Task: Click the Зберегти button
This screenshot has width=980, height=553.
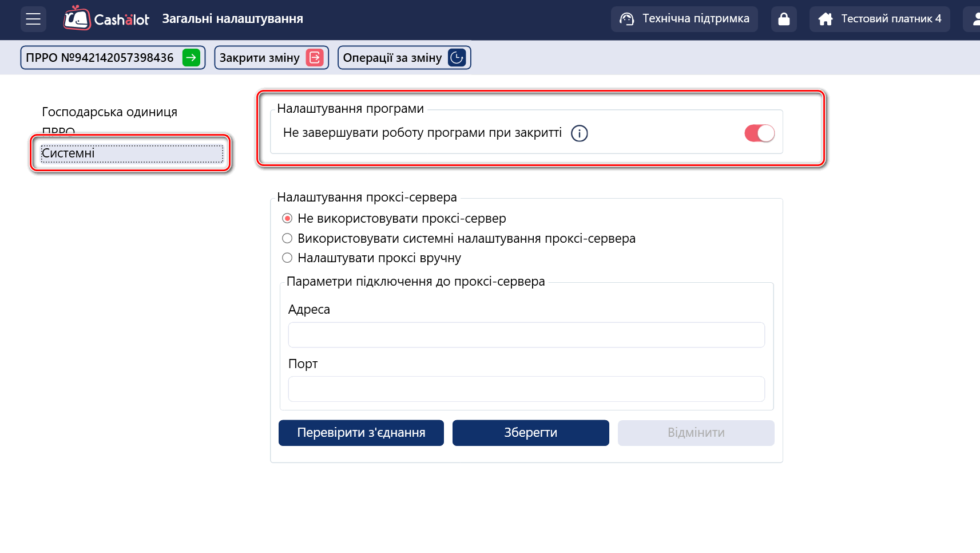Action: [x=530, y=433]
